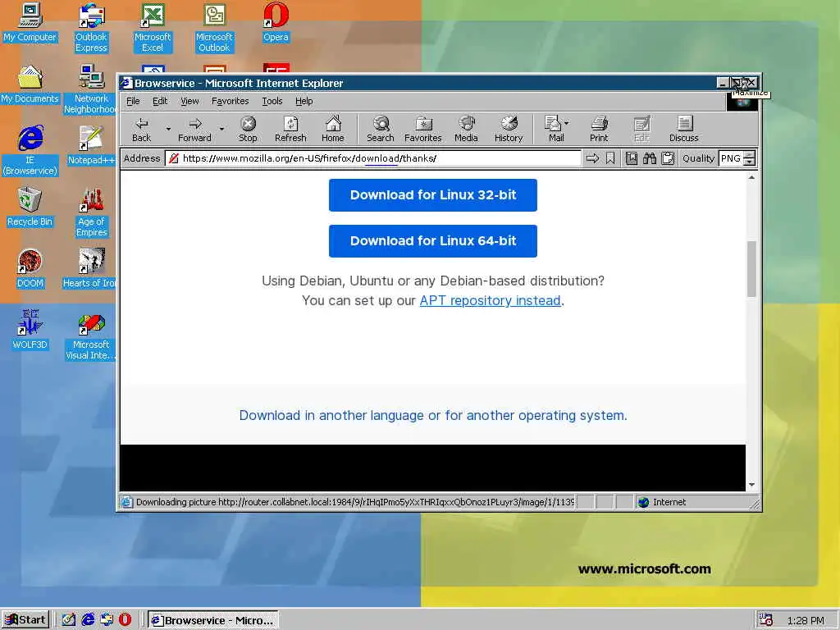Select the IE (Browservice) desktop icon

tap(30, 151)
